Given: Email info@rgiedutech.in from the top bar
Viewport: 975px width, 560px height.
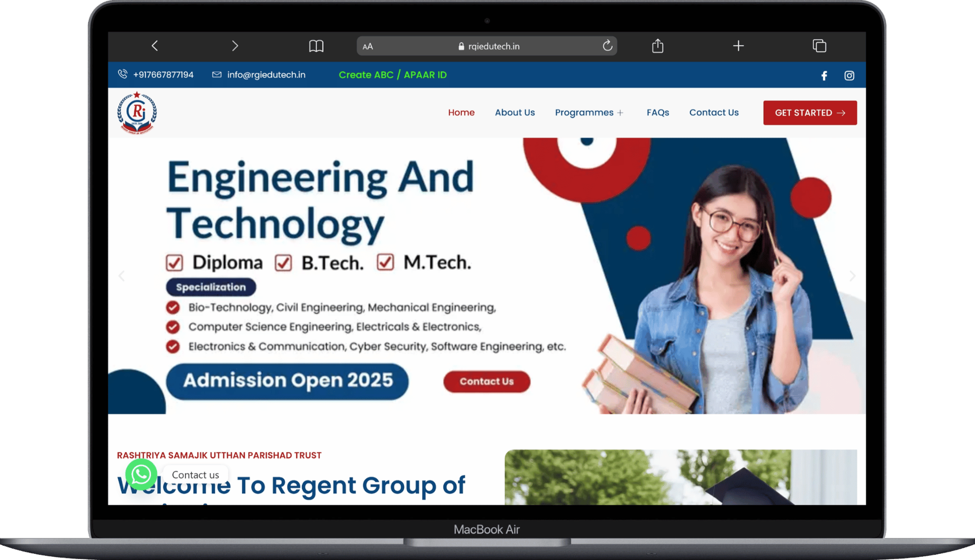Looking at the screenshot, I should pos(266,75).
